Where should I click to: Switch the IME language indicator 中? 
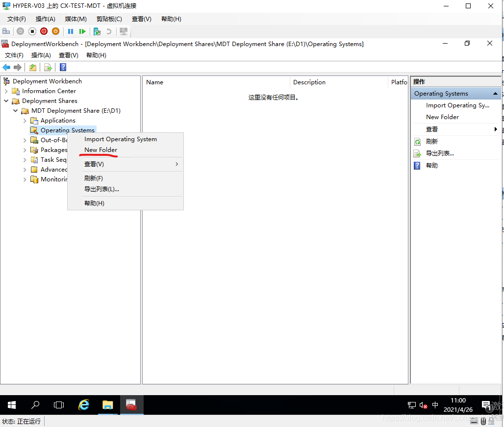(435, 405)
